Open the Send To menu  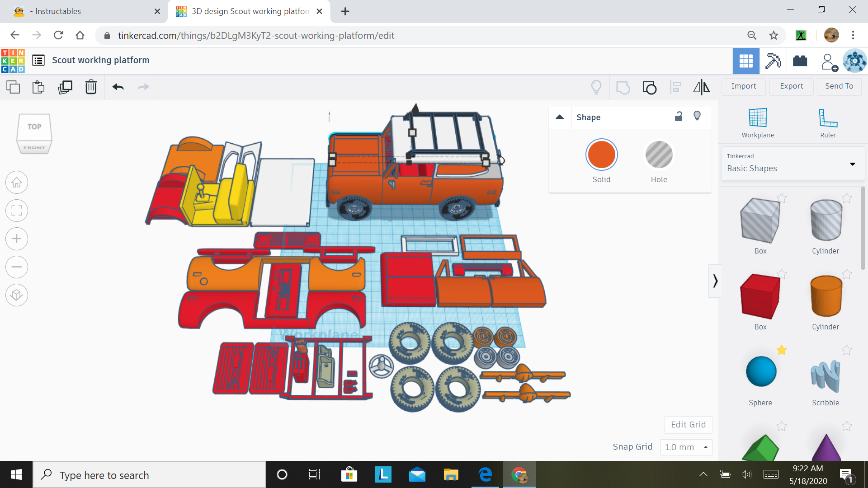[839, 86]
